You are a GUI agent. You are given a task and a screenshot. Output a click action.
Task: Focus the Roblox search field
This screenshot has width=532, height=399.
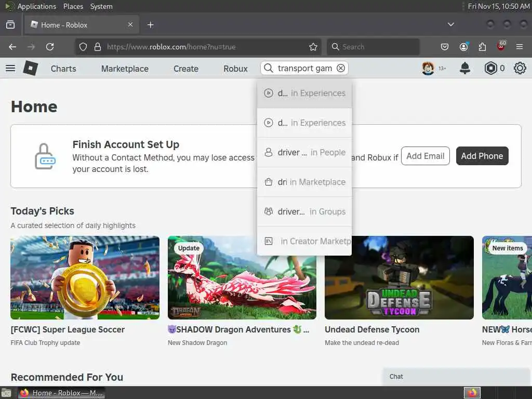click(304, 68)
